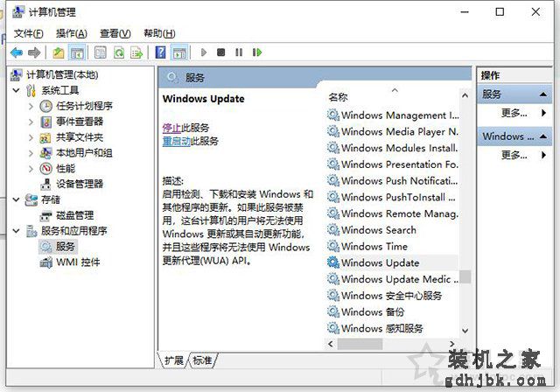
Task: Select the 设备管理器 icon
Action: [45, 185]
